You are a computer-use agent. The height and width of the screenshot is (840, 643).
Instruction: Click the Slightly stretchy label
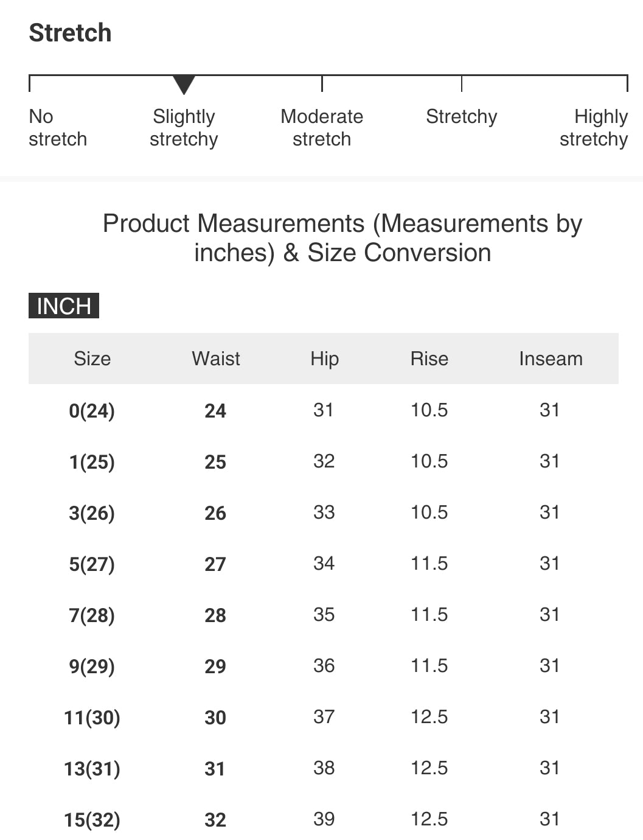(184, 128)
